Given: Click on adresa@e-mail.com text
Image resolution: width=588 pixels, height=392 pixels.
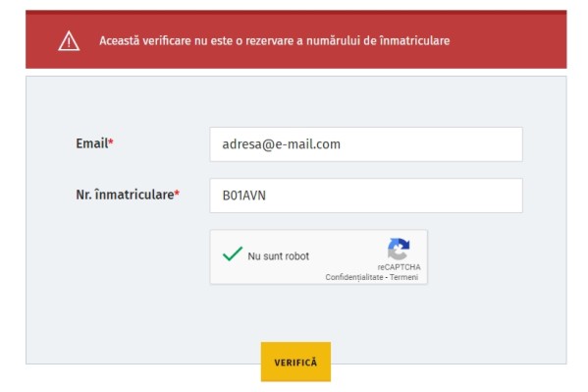Looking at the screenshot, I should point(282,144).
